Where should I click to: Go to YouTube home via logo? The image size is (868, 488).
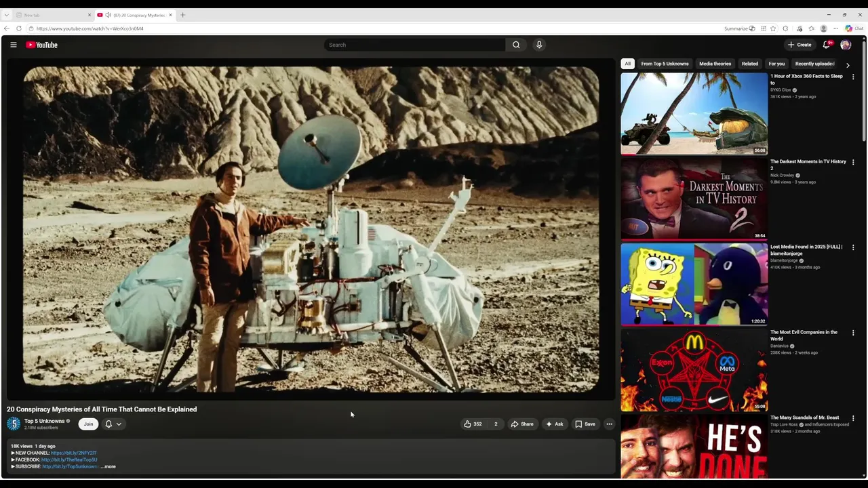[x=41, y=45]
